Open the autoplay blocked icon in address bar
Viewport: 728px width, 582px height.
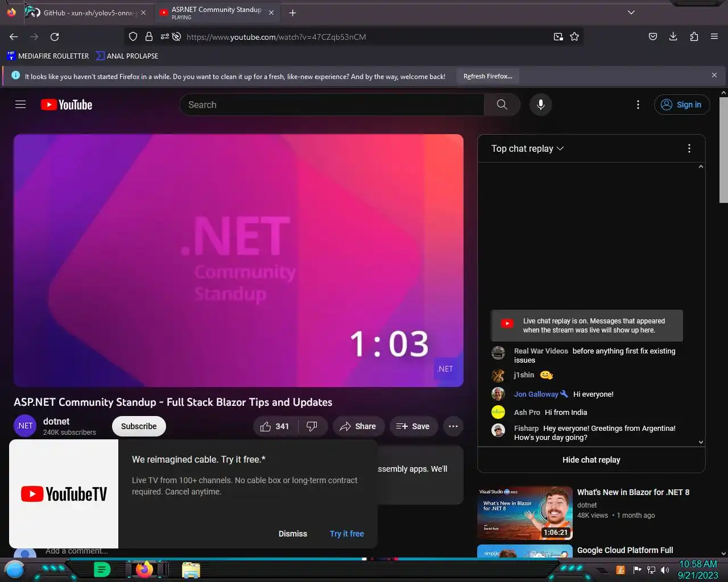(x=177, y=36)
